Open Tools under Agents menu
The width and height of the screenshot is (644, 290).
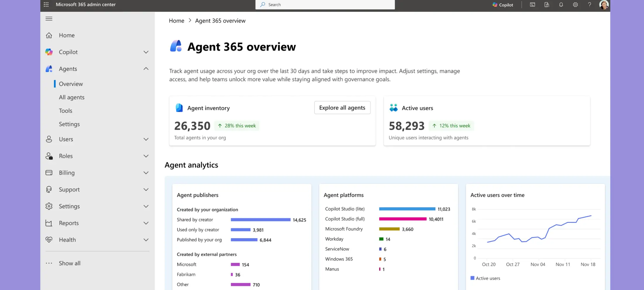(x=66, y=111)
